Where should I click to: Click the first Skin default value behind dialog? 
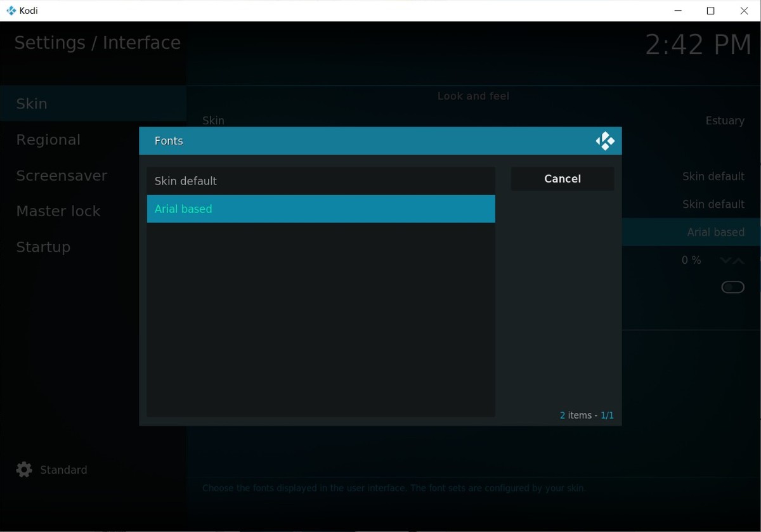[x=713, y=176]
